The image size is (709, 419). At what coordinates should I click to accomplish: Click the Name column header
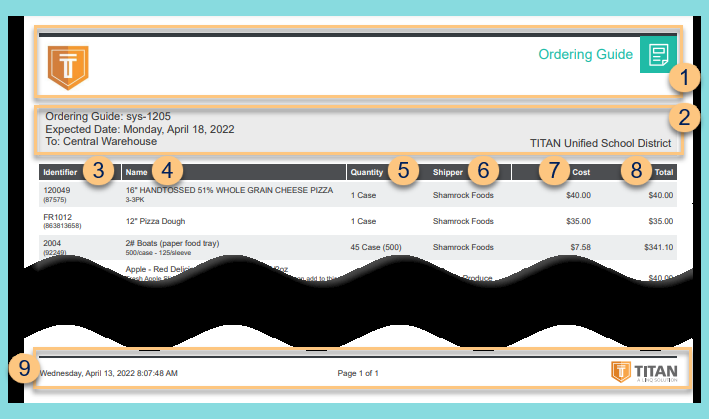(x=136, y=172)
